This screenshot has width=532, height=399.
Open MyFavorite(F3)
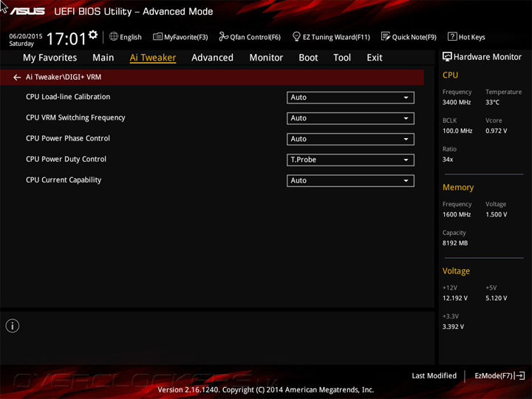click(x=180, y=37)
